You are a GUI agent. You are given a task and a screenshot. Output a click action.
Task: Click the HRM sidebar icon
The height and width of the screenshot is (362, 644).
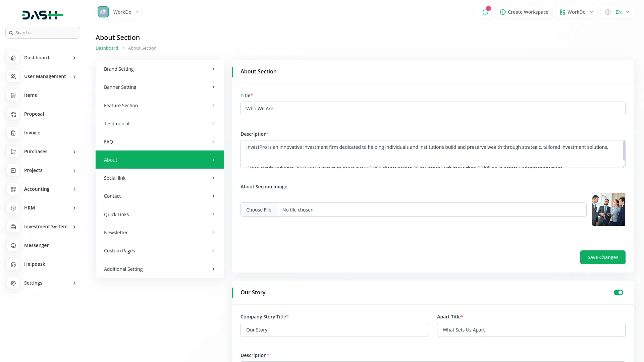(13, 208)
